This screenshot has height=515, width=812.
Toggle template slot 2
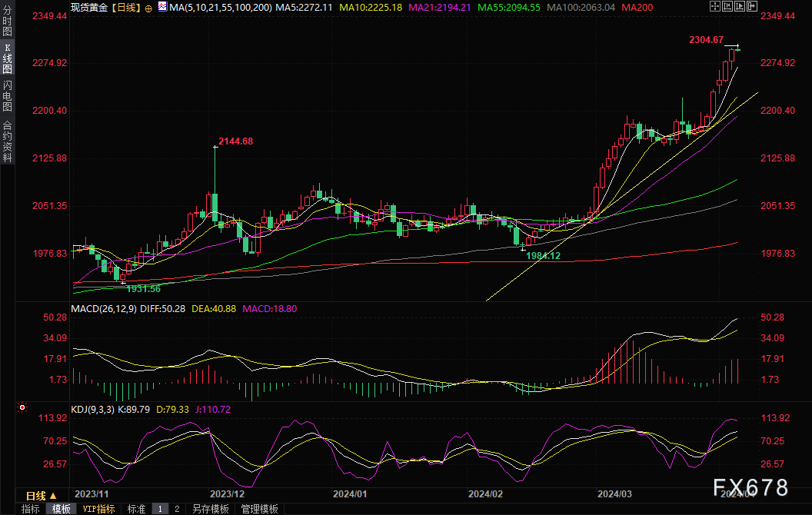click(x=177, y=510)
